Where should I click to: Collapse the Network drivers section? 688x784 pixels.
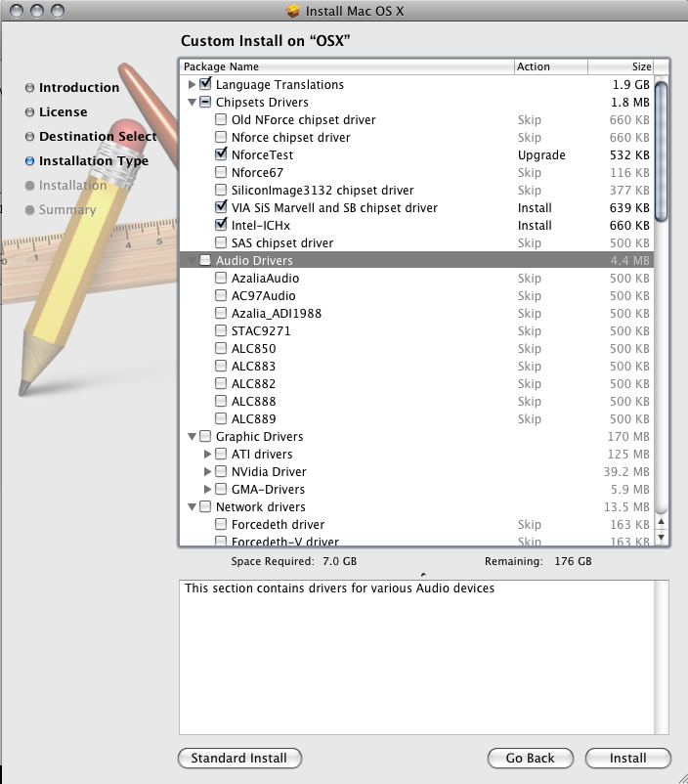192,507
